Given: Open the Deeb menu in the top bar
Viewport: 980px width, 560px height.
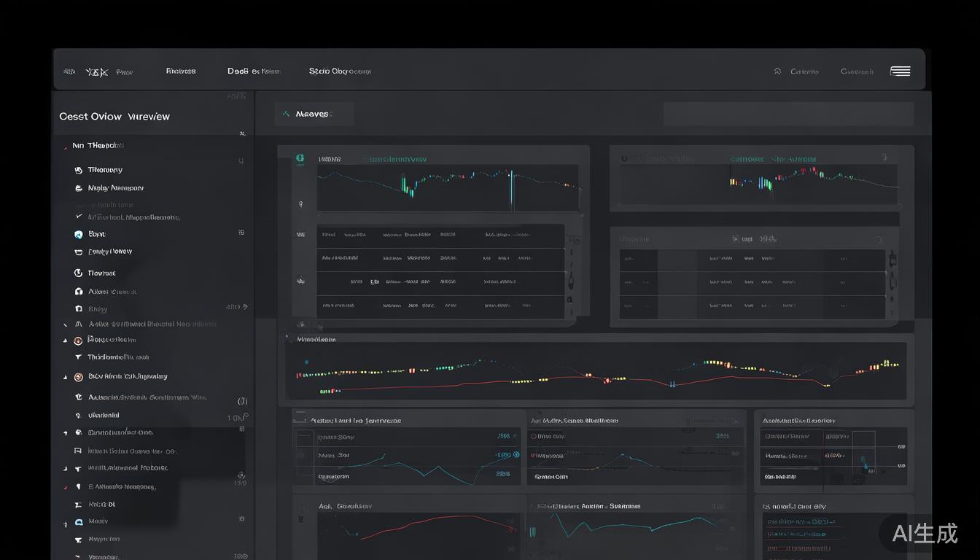Looking at the screenshot, I should tap(252, 71).
